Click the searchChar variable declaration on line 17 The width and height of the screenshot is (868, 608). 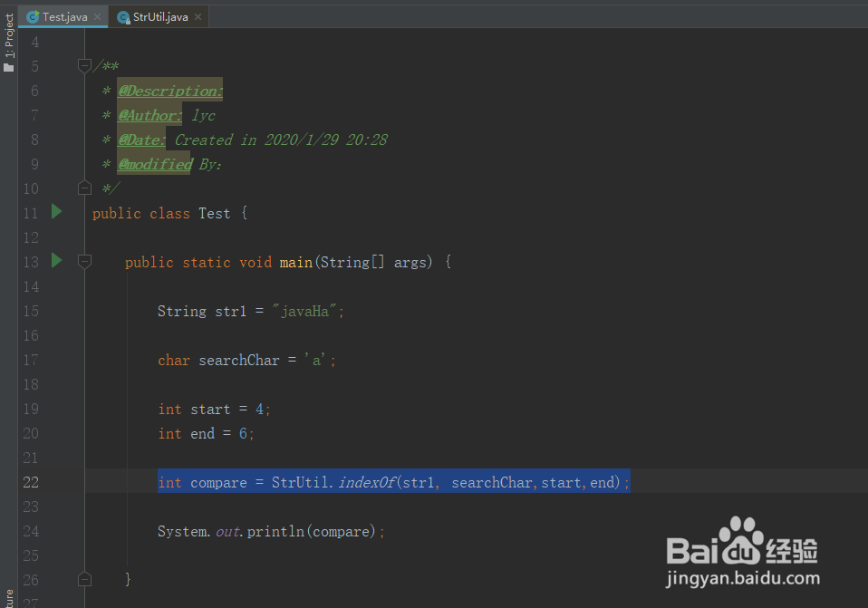239,361
